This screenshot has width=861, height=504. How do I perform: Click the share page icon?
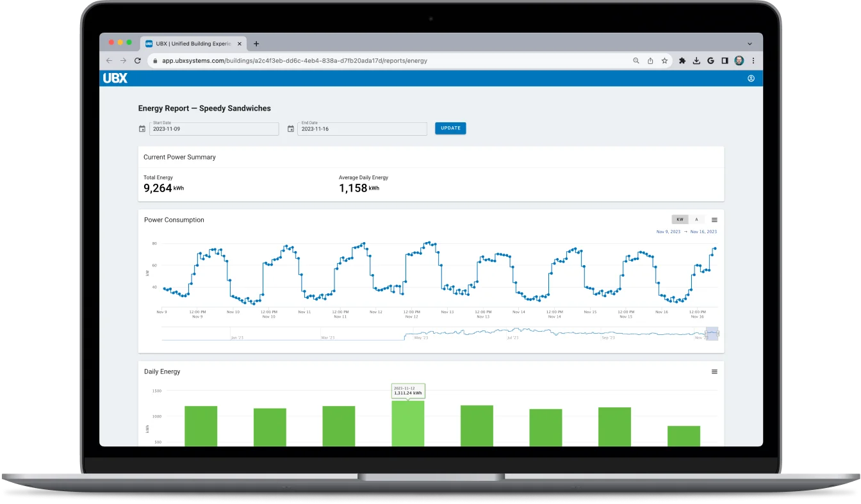[650, 61]
